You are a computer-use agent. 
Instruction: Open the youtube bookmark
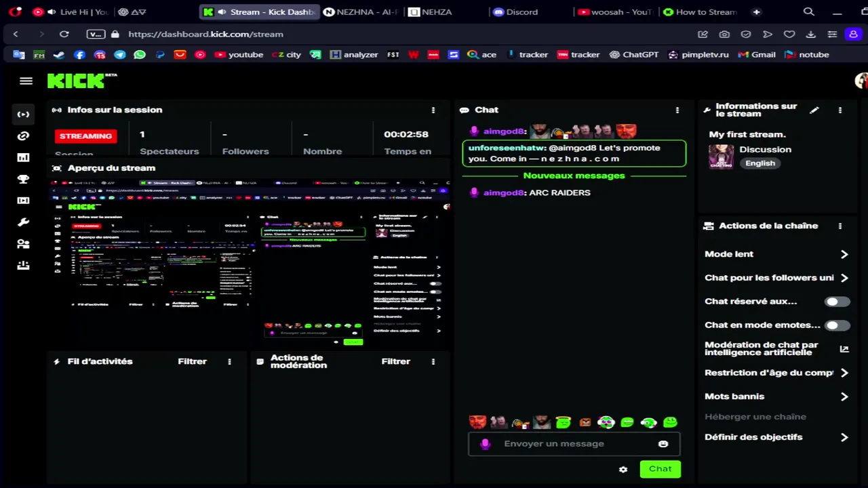pyautogui.click(x=239, y=54)
